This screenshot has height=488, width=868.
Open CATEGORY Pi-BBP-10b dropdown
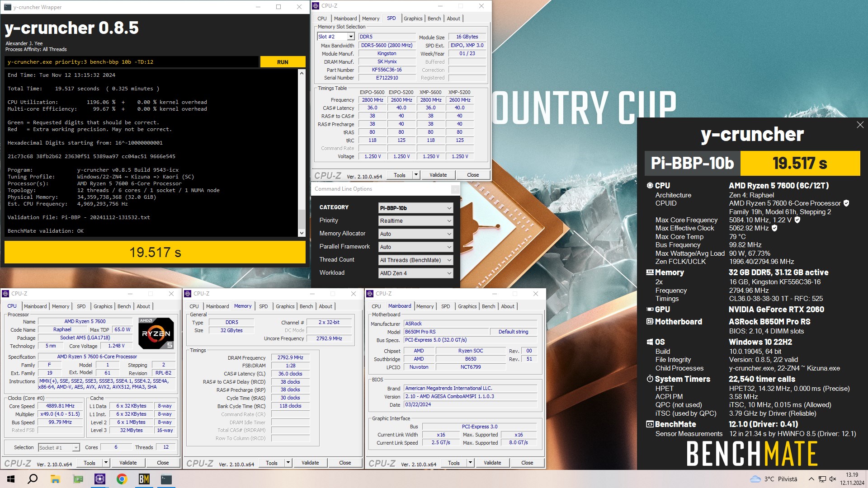pyautogui.click(x=415, y=208)
